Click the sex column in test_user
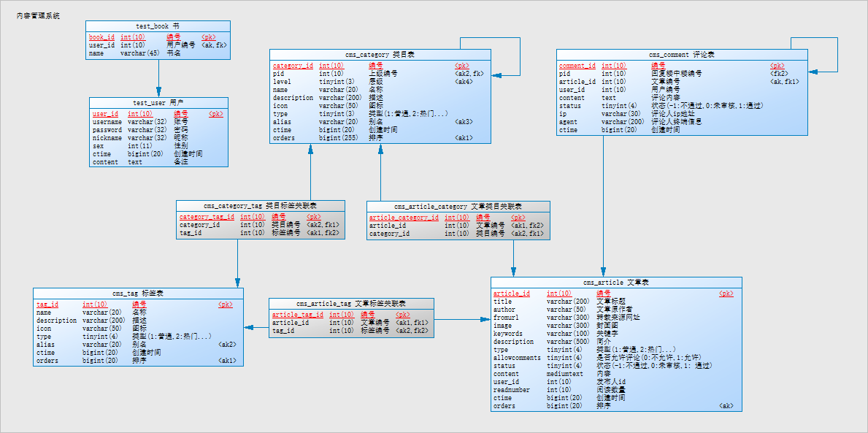This screenshot has width=868, height=433. point(158,146)
